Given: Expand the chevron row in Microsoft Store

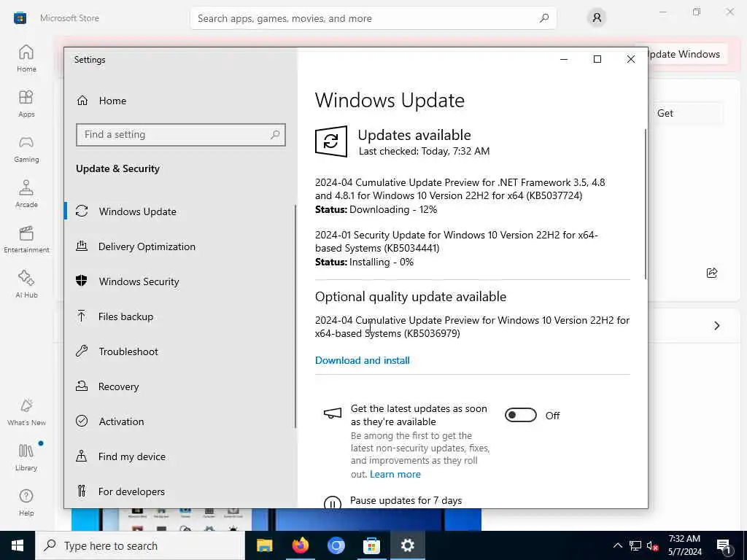Looking at the screenshot, I should point(716,326).
